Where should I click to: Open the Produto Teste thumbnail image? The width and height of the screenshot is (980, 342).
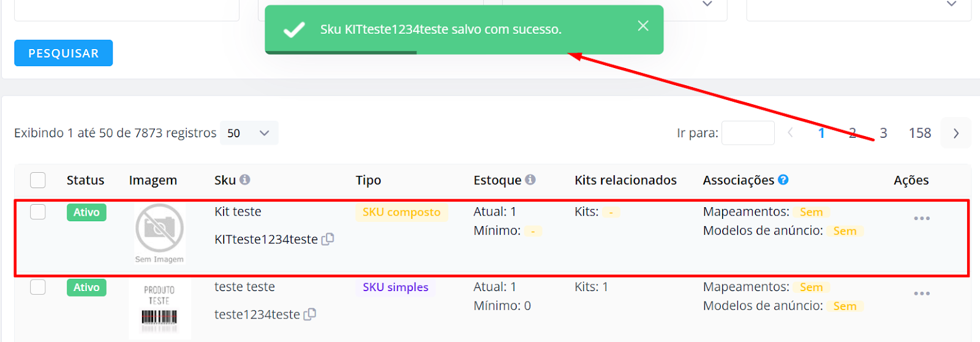pyautogui.click(x=160, y=309)
